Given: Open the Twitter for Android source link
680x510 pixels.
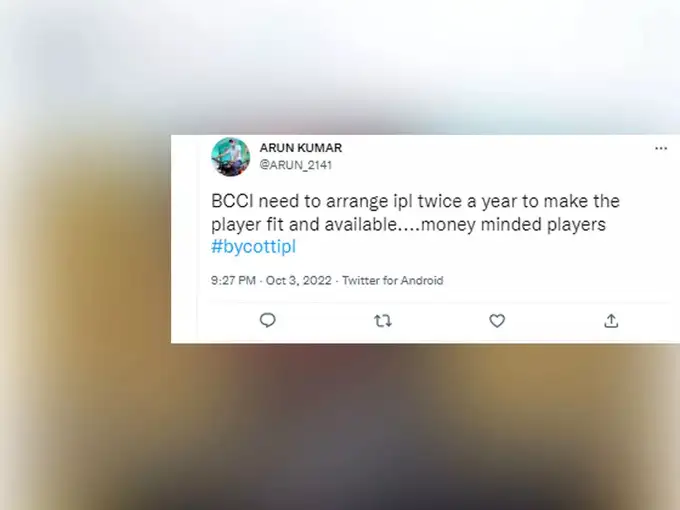Looking at the screenshot, I should point(392,281).
